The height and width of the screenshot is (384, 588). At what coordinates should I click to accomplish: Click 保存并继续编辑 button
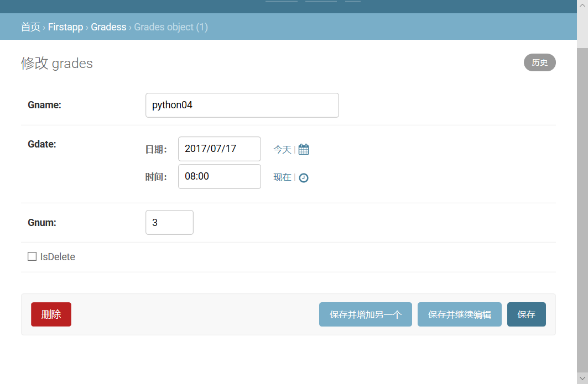(460, 314)
